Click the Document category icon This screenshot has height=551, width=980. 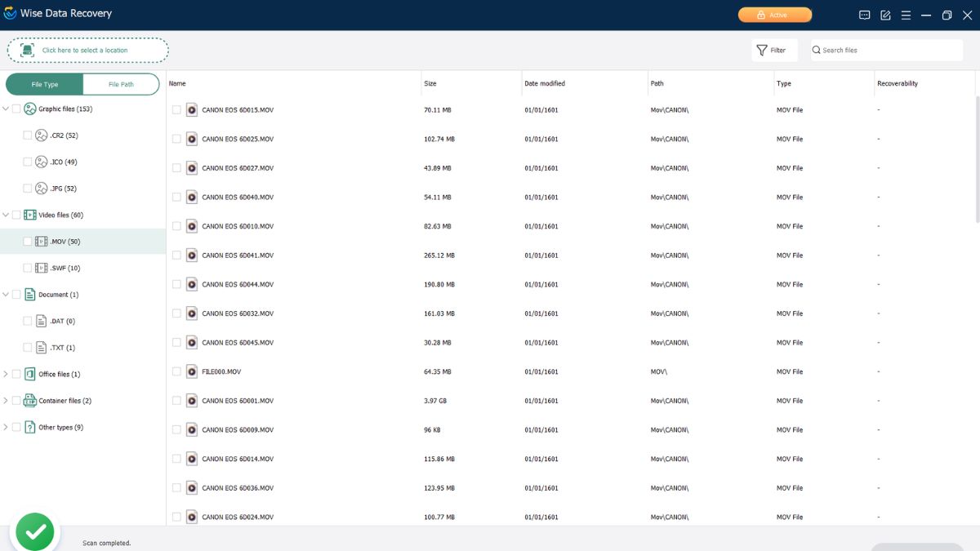[30, 295]
